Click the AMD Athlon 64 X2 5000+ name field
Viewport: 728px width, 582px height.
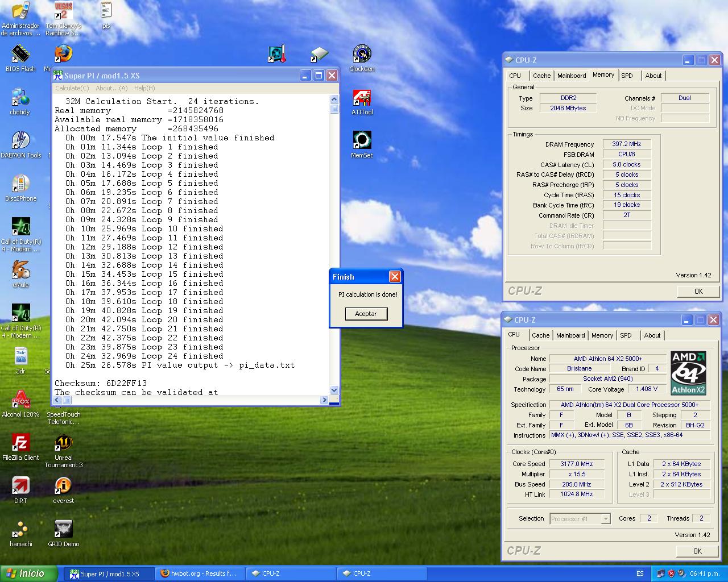[607, 359]
